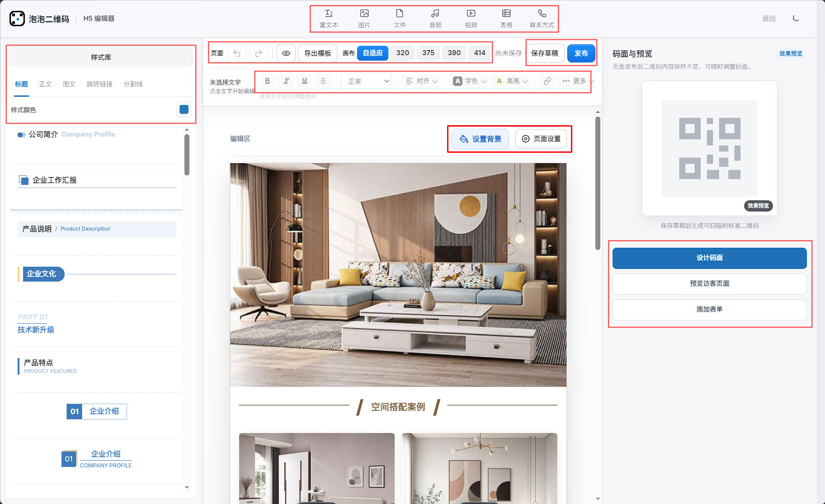
Task: Click the living room photo in the editor
Action: coord(398,275)
